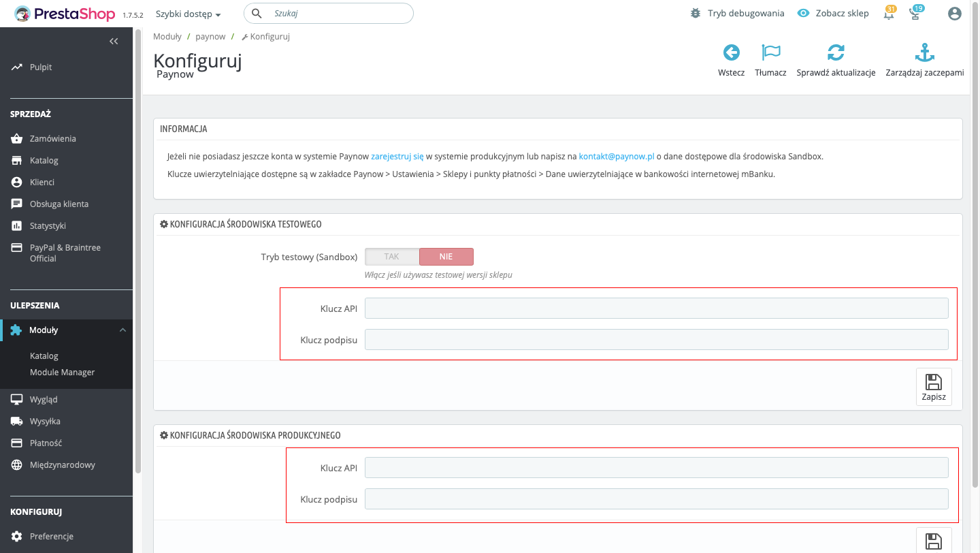Click the kontakt@paynow.pl email link
This screenshot has height=553, width=980.
[617, 157]
